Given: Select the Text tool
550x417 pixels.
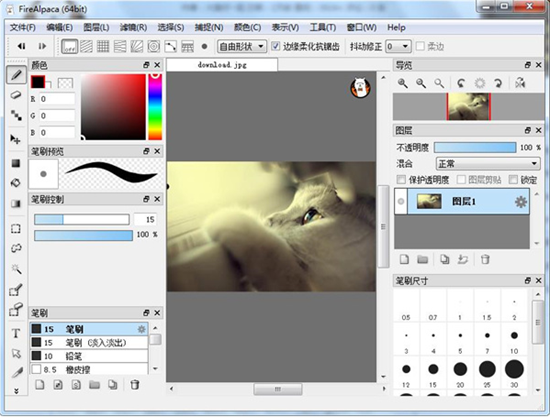Looking at the screenshot, I should point(16,333).
